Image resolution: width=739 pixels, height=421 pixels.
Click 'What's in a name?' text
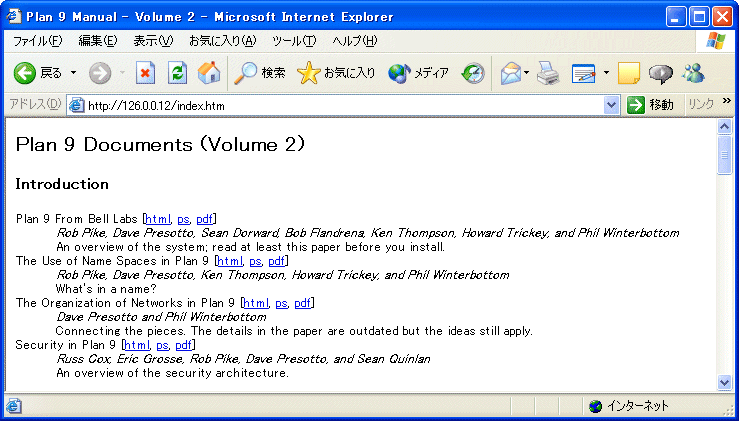(x=106, y=289)
